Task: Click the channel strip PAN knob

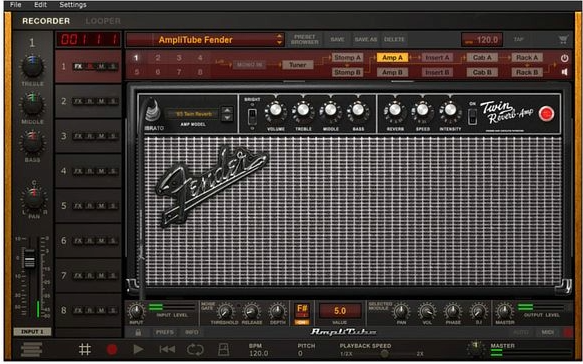Action: [x=34, y=200]
